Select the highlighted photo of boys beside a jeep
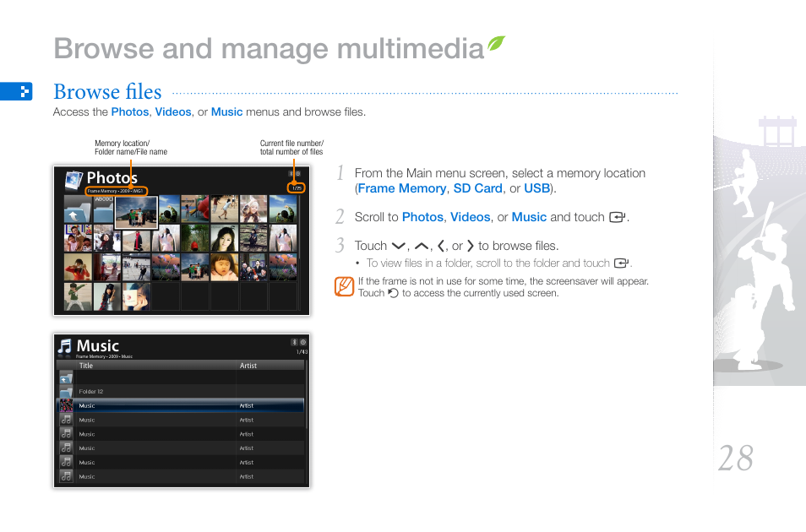This screenshot has height=532, width=806. point(136,212)
